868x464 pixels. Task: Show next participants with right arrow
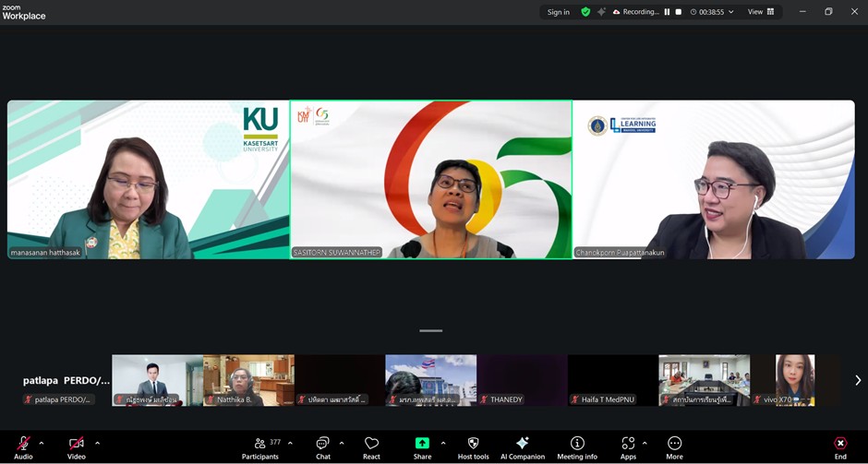coord(858,380)
